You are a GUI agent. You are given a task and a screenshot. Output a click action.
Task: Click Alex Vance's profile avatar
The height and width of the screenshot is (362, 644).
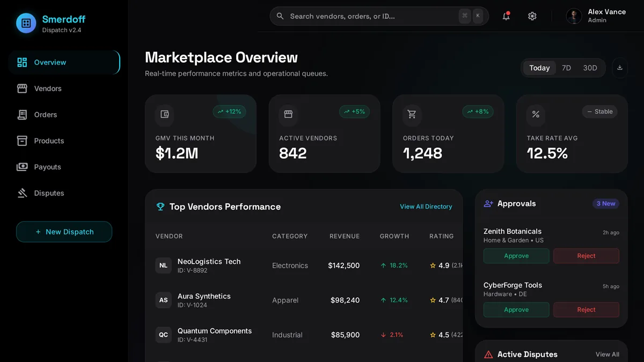574,16
